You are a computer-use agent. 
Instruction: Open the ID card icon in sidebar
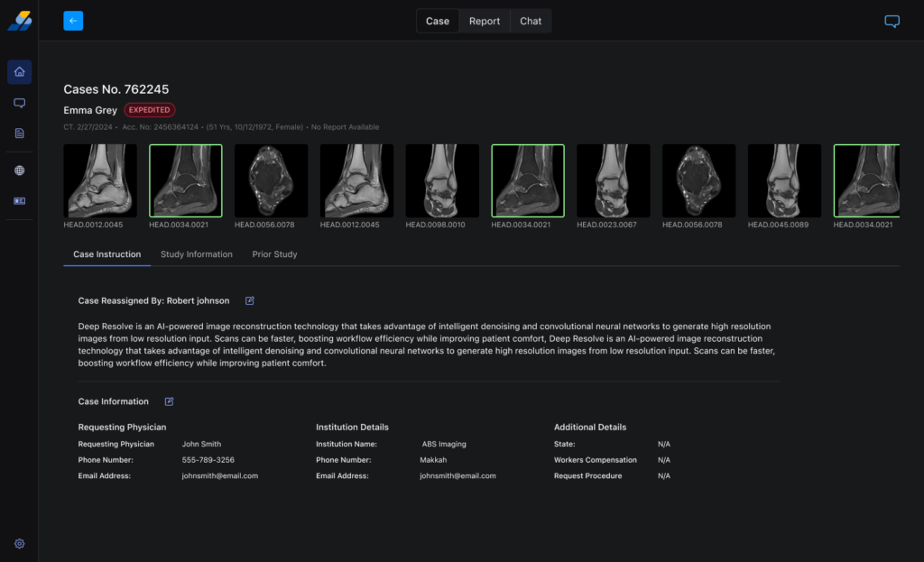tap(20, 201)
